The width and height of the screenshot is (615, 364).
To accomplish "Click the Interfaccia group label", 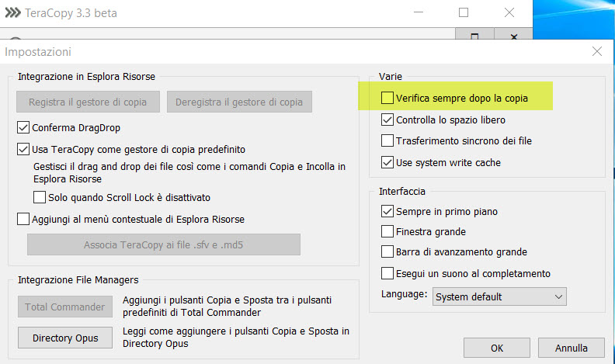I will [x=402, y=191].
